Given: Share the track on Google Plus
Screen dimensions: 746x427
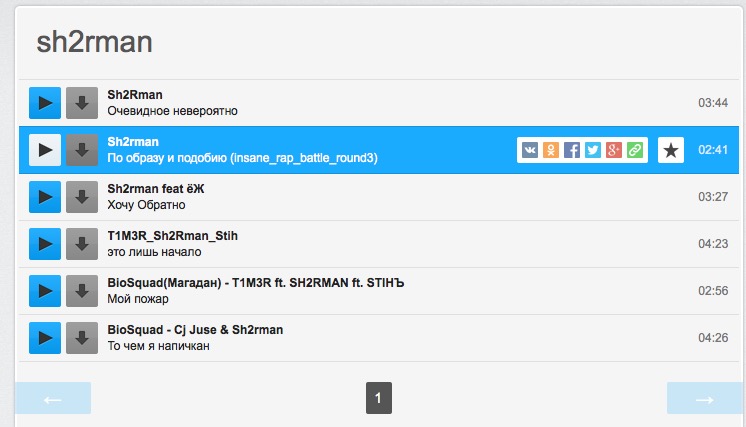Looking at the screenshot, I should (614, 150).
